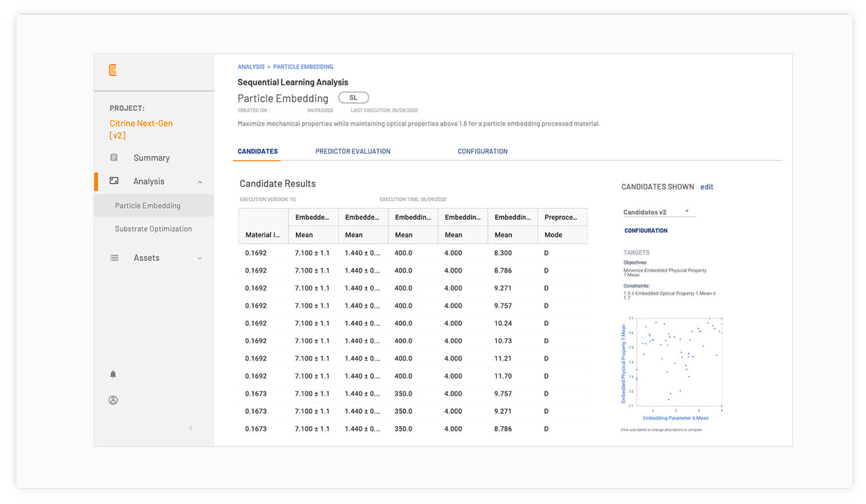866x504 pixels.
Task: Open the user account icon
Action: (113, 400)
